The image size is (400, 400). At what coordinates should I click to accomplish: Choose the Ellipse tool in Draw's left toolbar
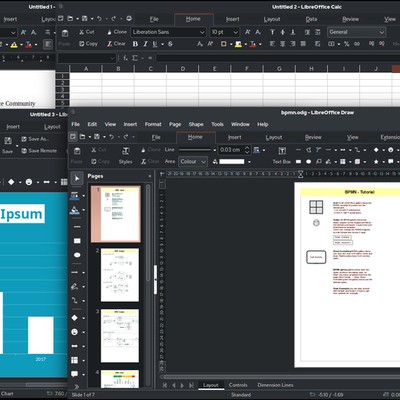[77, 255]
